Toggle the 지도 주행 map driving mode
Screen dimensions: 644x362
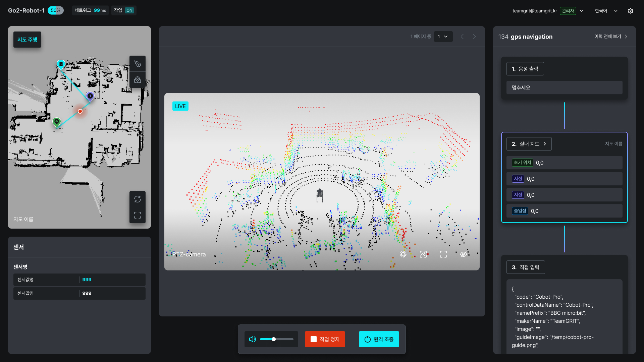click(27, 40)
